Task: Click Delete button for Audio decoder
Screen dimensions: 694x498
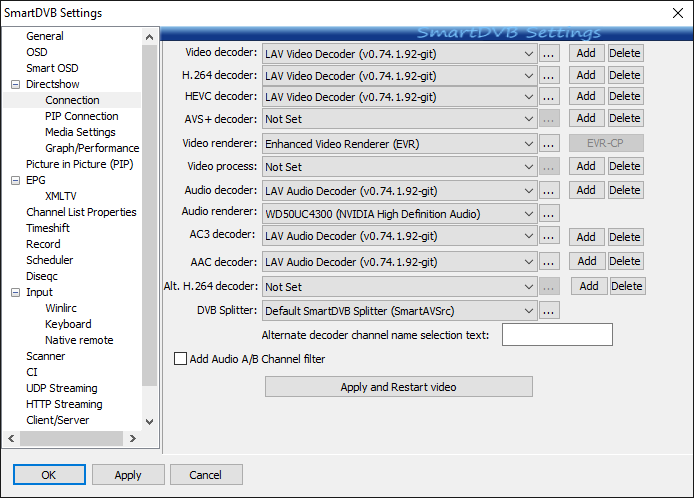Action: 625,190
